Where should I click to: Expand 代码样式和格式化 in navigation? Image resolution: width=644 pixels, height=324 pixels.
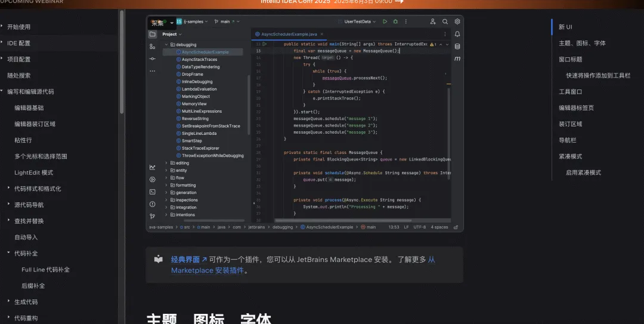pyautogui.click(x=8, y=188)
